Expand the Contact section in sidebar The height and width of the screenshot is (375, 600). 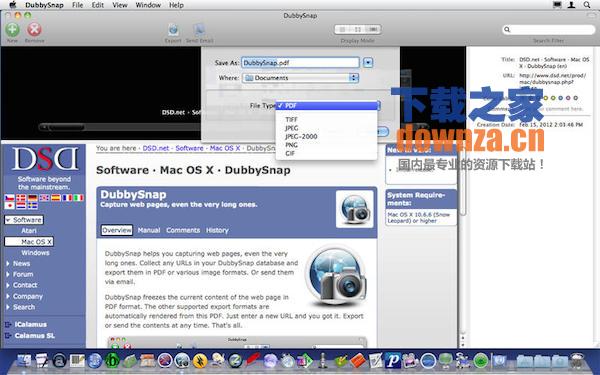click(8, 285)
